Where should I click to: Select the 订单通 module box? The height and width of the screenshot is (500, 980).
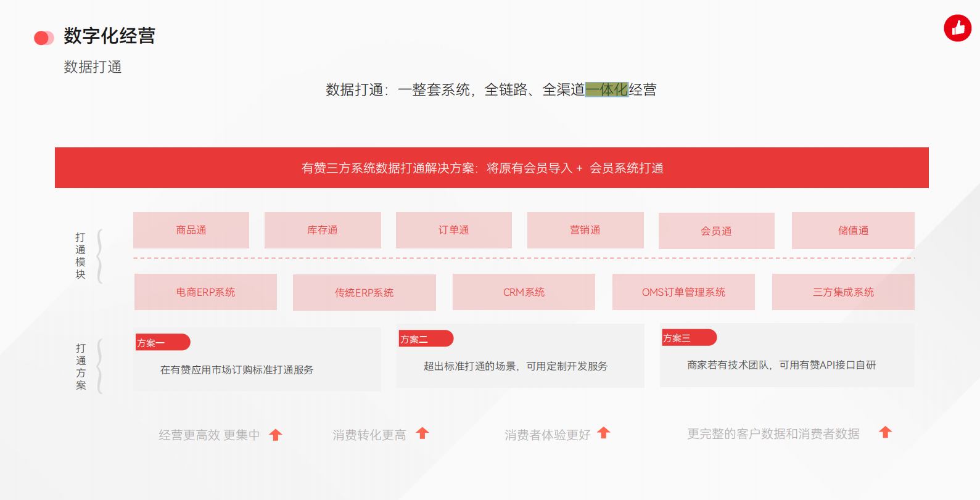coord(454,230)
